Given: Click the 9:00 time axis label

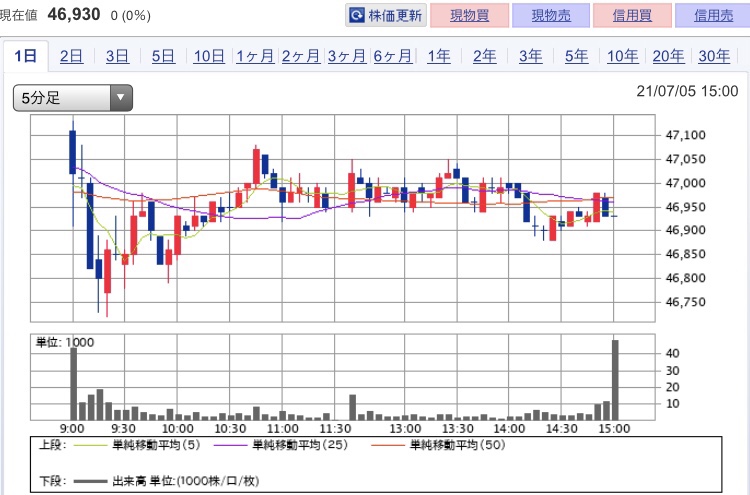Looking at the screenshot, I should pyautogui.click(x=73, y=429).
